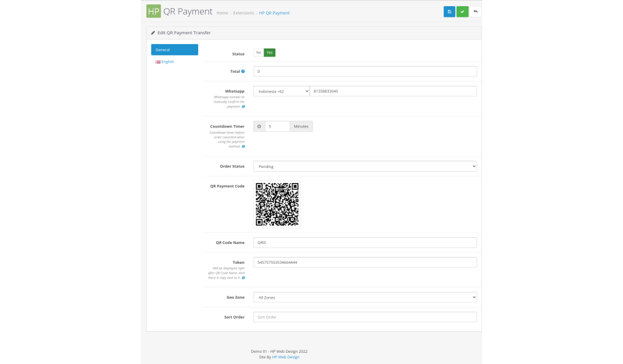Set Status to Yes
Viewport: 623px width, 364px height.
click(270, 53)
